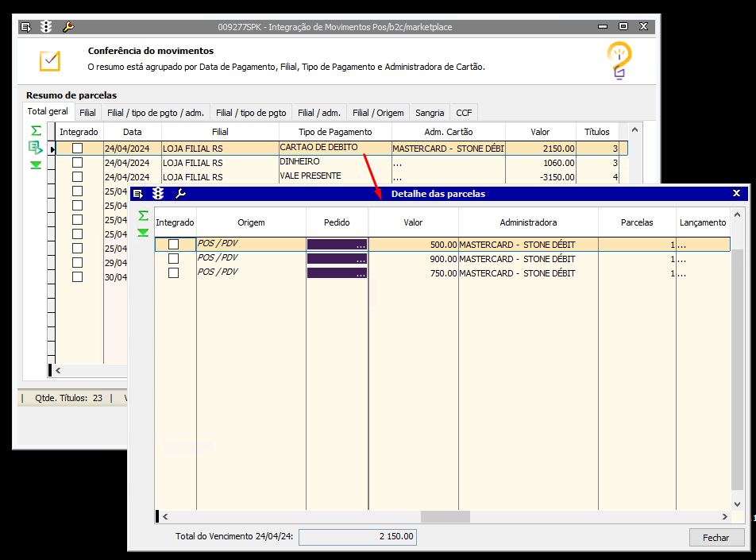Click up arrow of detail grid vertical scrollbar
The height and width of the screenshot is (560, 756).
pyautogui.click(x=737, y=214)
